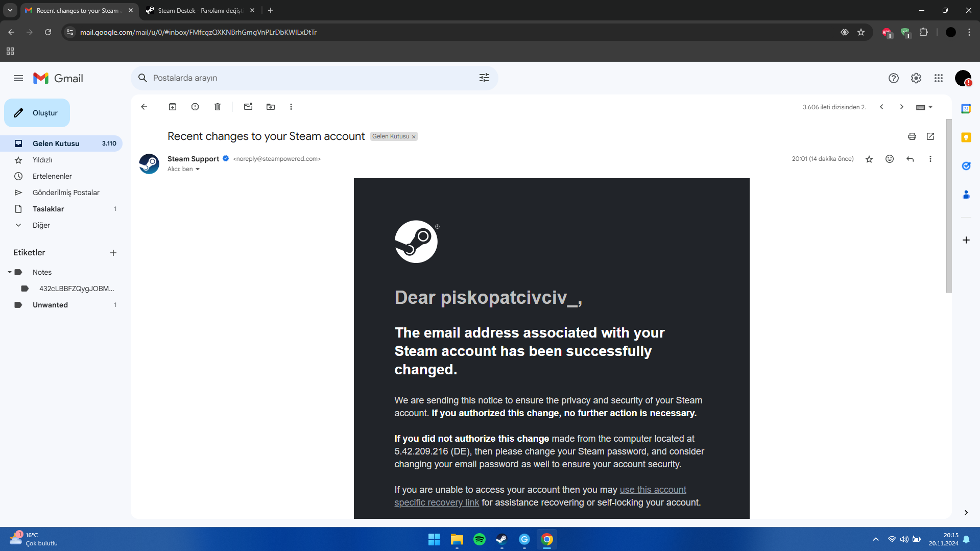
Task: Open the Gmail main menu hamburger icon
Action: 18,78
